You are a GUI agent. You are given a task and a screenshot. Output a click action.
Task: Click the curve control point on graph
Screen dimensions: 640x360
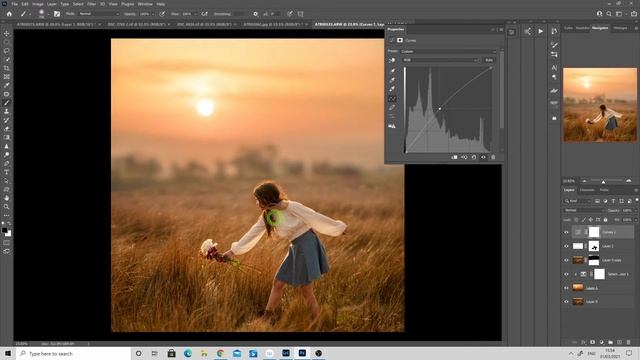tap(440, 109)
